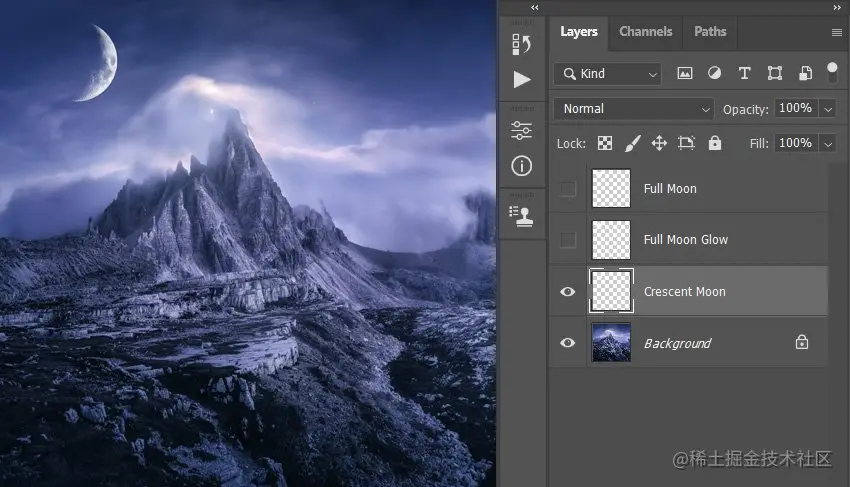Screen dimensions: 850x487
Task: Show the Full Moon layer
Action: click(568, 189)
